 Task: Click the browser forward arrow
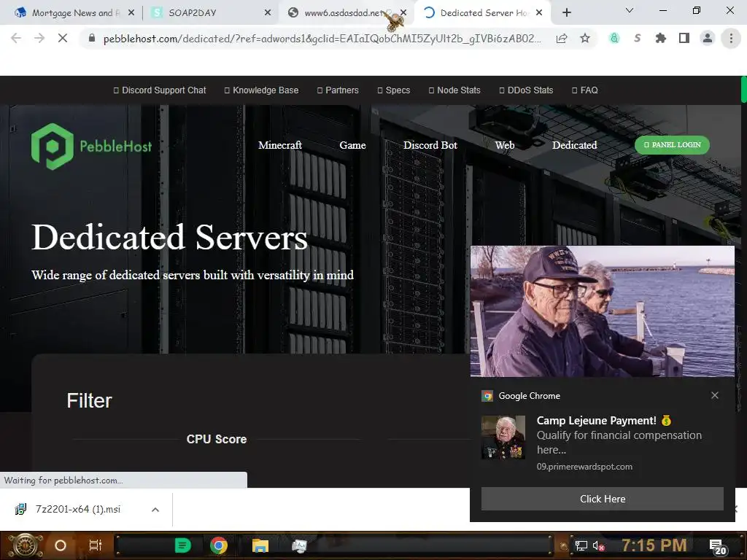(39, 38)
